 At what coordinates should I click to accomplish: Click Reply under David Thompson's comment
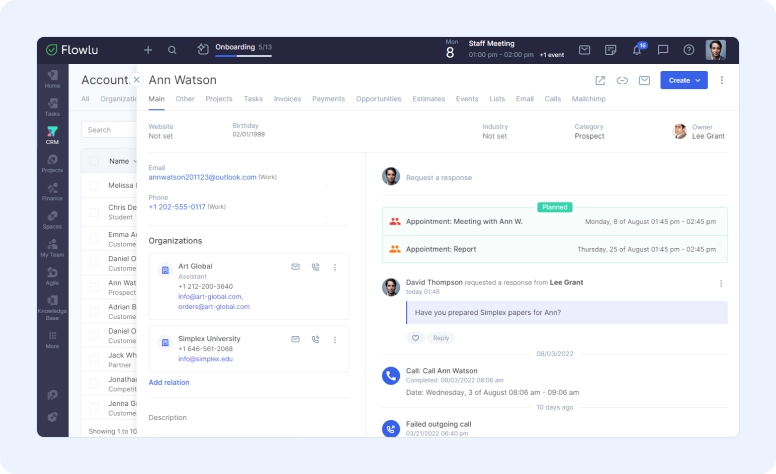coord(441,338)
